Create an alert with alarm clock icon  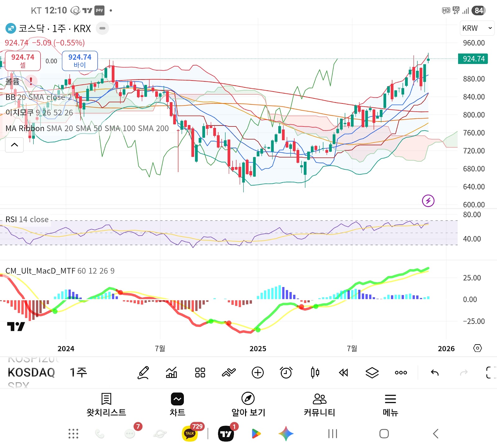286,373
